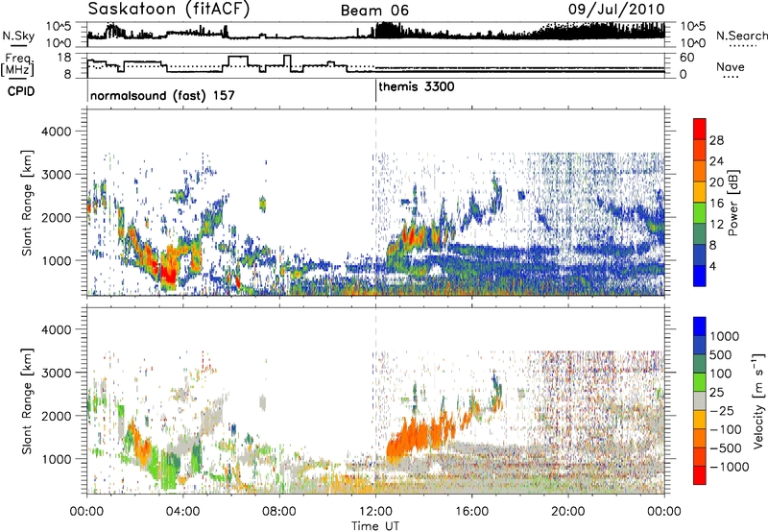
Task: Click the velocity colorbar value '-1000'
Action: point(729,467)
